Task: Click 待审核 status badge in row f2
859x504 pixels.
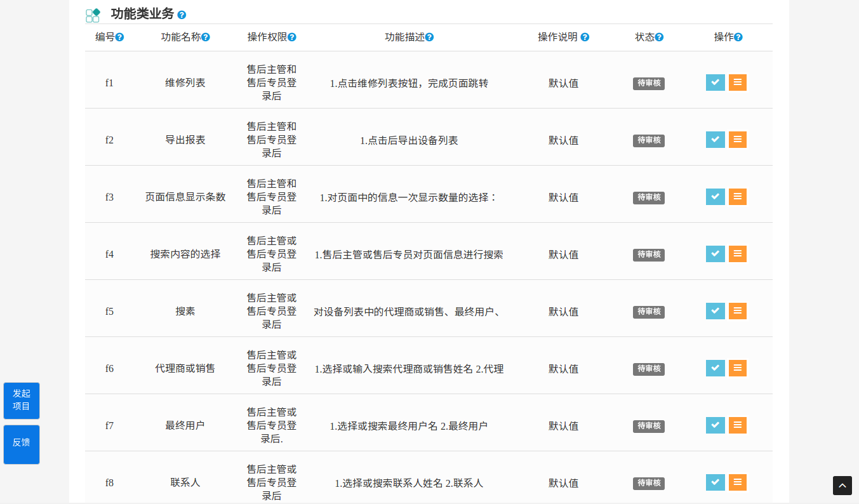Action: click(649, 140)
